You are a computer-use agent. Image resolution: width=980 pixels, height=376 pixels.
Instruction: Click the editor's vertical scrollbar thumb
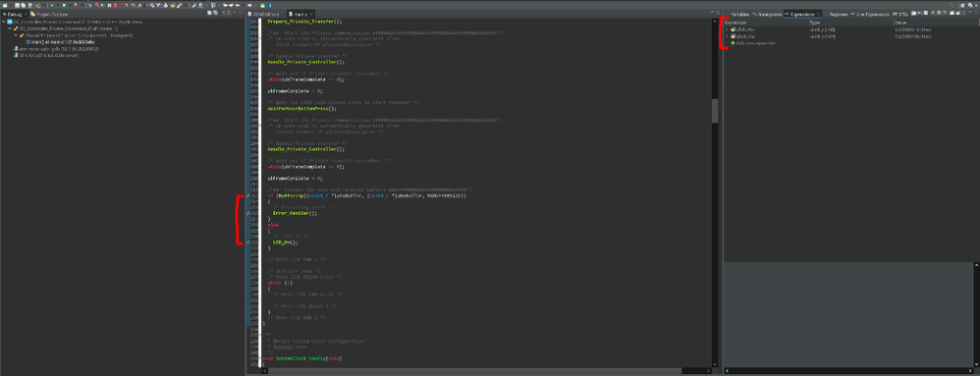pyautogui.click(x=715, y=111)
